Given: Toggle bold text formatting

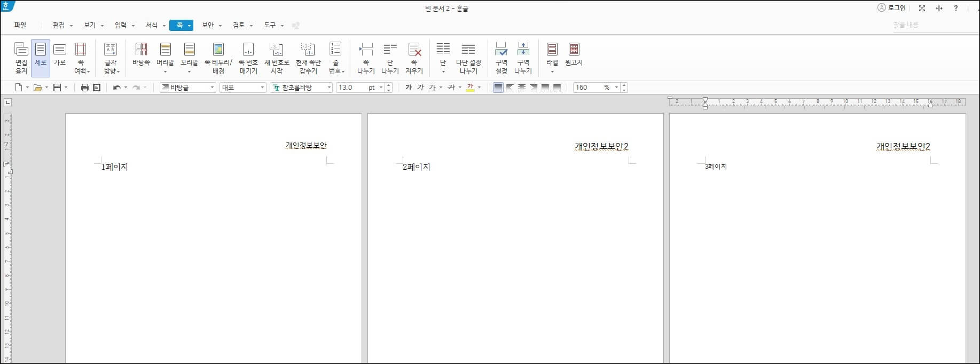Looking at the screenshot, I should click(409, 88).
